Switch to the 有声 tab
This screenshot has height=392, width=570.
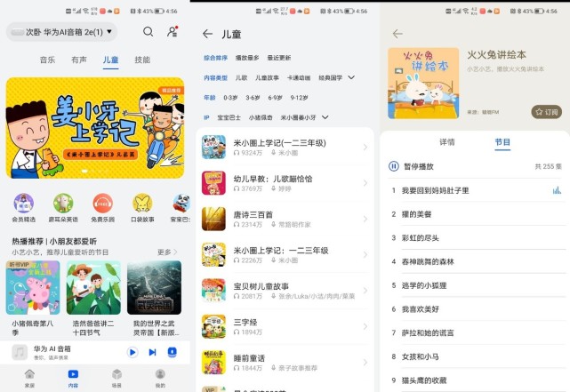coord(79,60)
